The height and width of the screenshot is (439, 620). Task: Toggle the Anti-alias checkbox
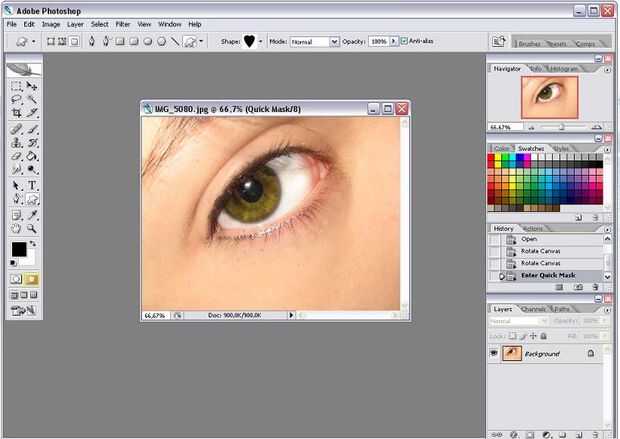[404, 41]
